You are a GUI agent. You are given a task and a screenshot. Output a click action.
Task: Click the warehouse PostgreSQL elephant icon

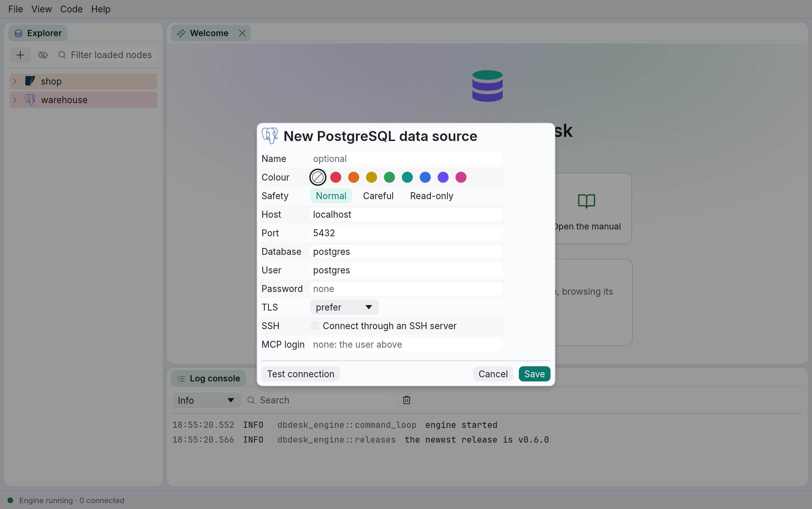(x=30, y=100)
